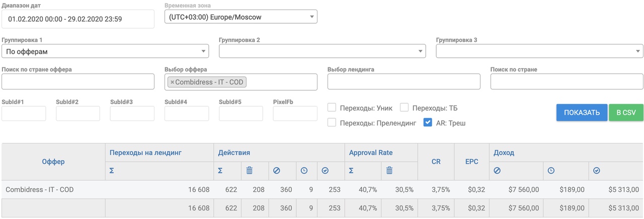
Task: Sort by clock pending icon under Доход
Action: (x=551, y=171)
